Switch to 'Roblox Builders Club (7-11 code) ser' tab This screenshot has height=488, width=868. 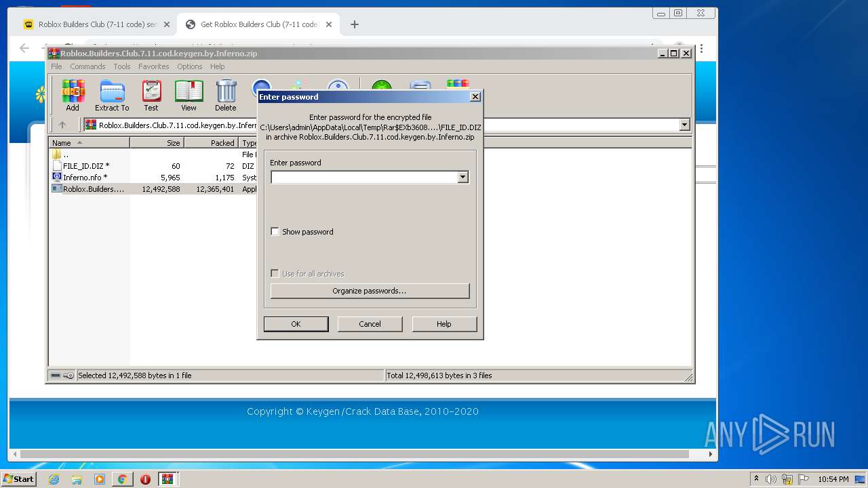(97, 24)
